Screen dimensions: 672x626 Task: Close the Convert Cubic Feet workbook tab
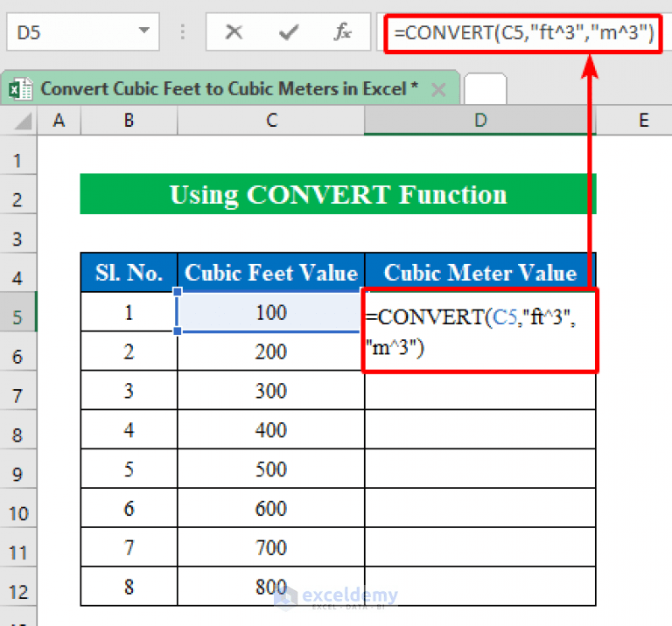coord(438,89)
